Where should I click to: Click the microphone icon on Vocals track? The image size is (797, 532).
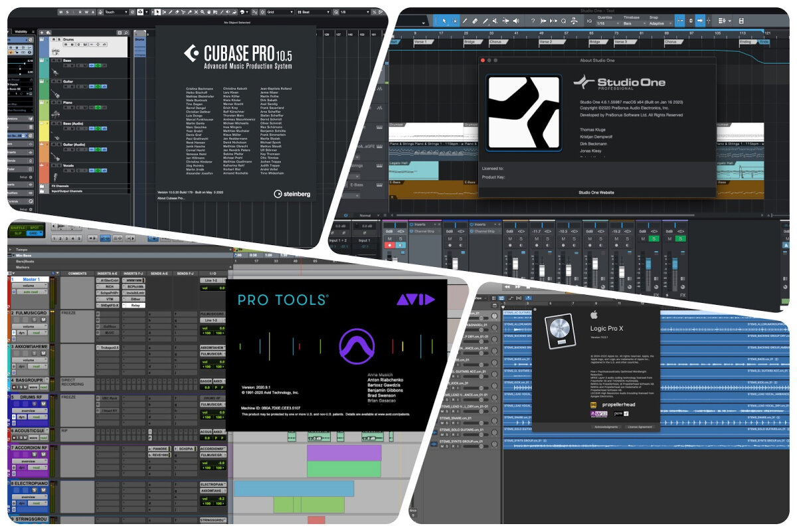(56, 177)
